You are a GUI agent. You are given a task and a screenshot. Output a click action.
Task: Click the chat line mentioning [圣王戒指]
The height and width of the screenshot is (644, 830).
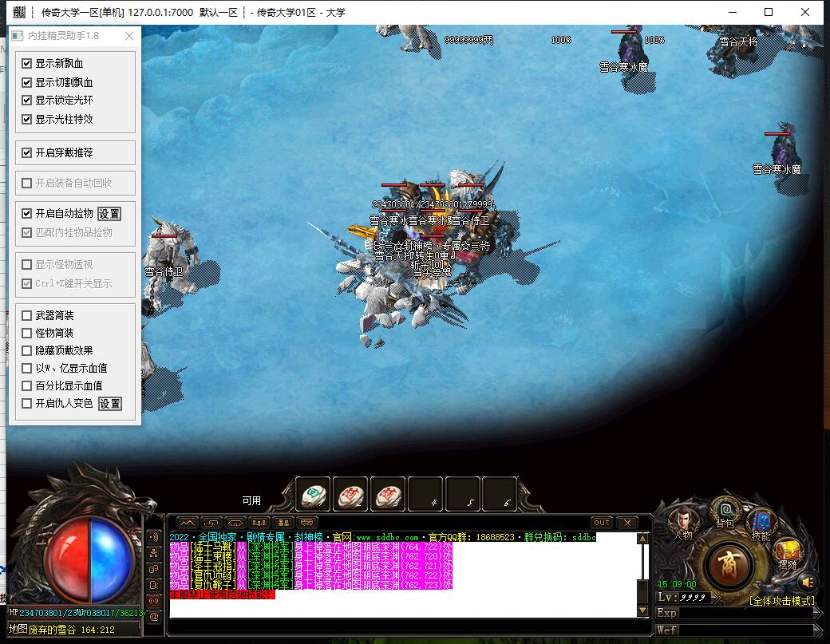pos(310,566)
